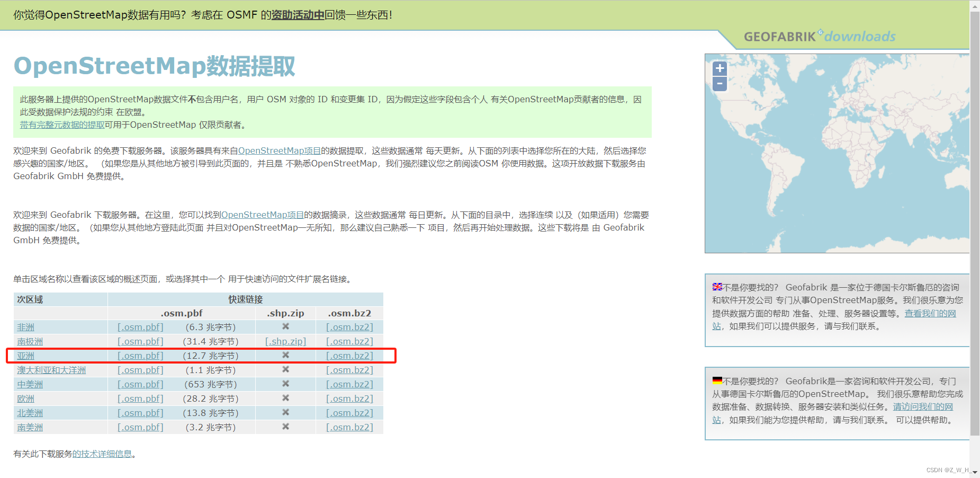The image size is (980, 478).
Task: Zoom in on the map with plus button
Action: point(720,68)
